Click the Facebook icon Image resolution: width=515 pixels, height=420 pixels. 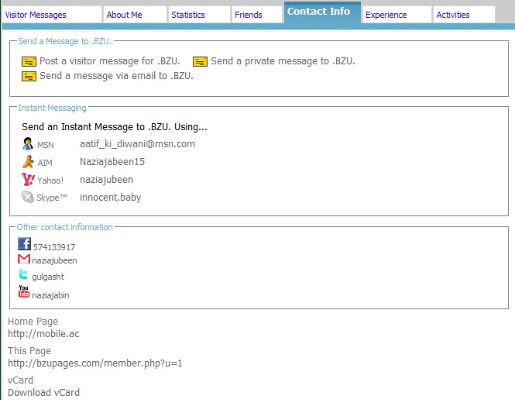pyautogui.click(x=24, y=244)
